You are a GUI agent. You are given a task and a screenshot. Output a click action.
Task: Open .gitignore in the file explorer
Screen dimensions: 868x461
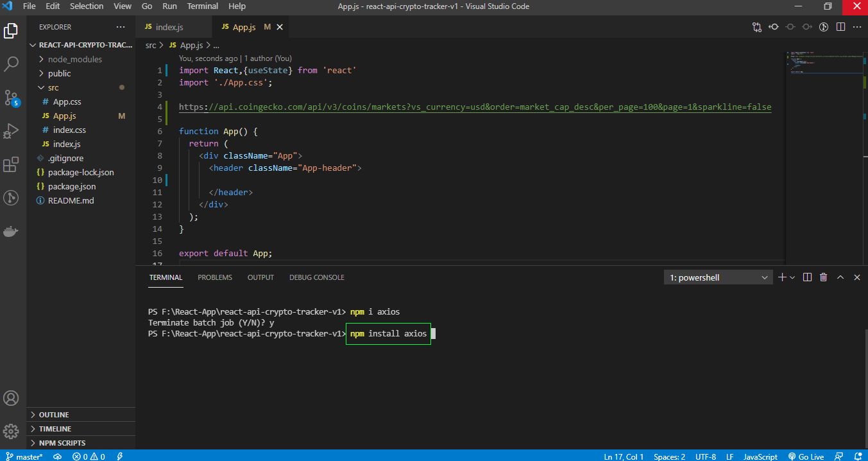65,158
